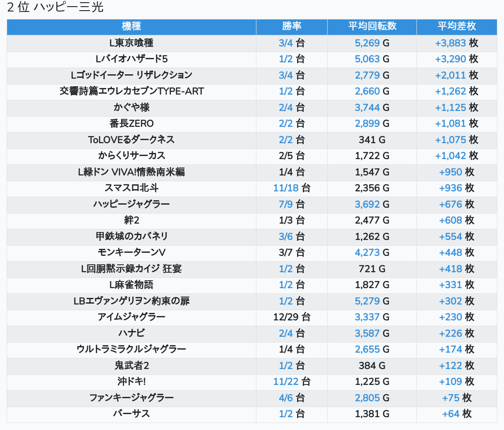This screenshot has height=430, width=504.
Task: Select 甲鉄城のカバネリ machine name
Action: (x=131, y=236)
